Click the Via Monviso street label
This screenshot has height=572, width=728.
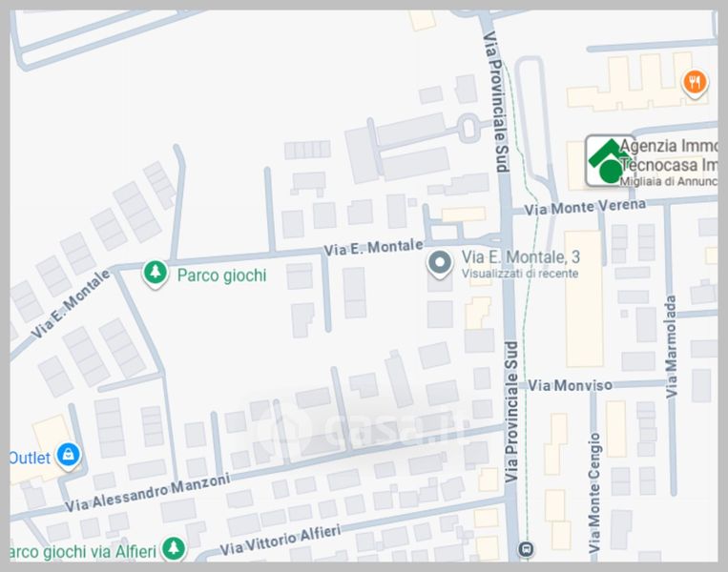(571, 385)
